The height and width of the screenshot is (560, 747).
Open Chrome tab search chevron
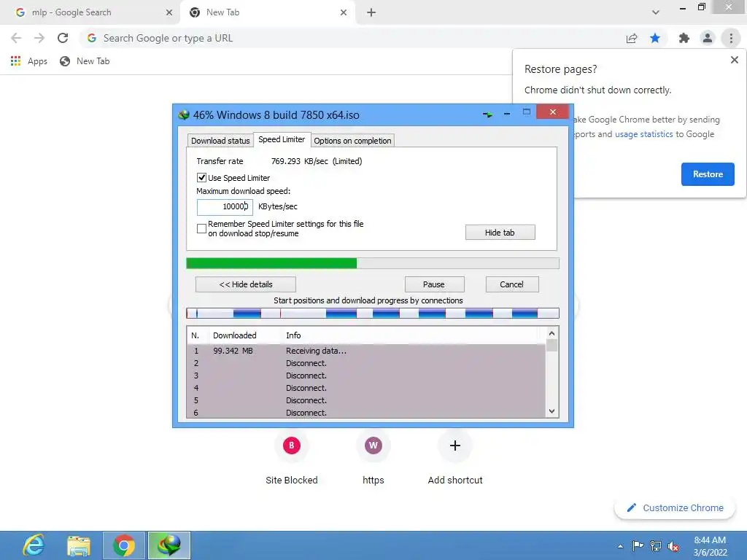click(656, 12)
